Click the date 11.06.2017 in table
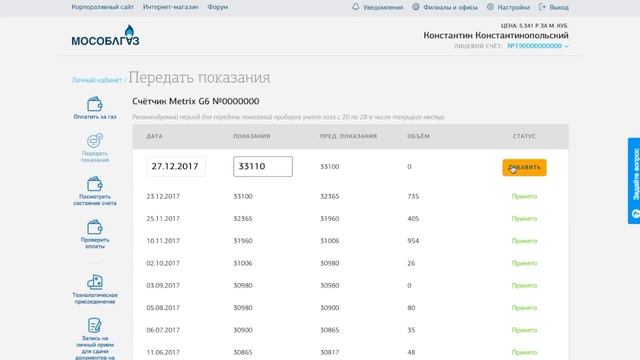The width and height of the screenshot is (640, 360). [163, 352]
